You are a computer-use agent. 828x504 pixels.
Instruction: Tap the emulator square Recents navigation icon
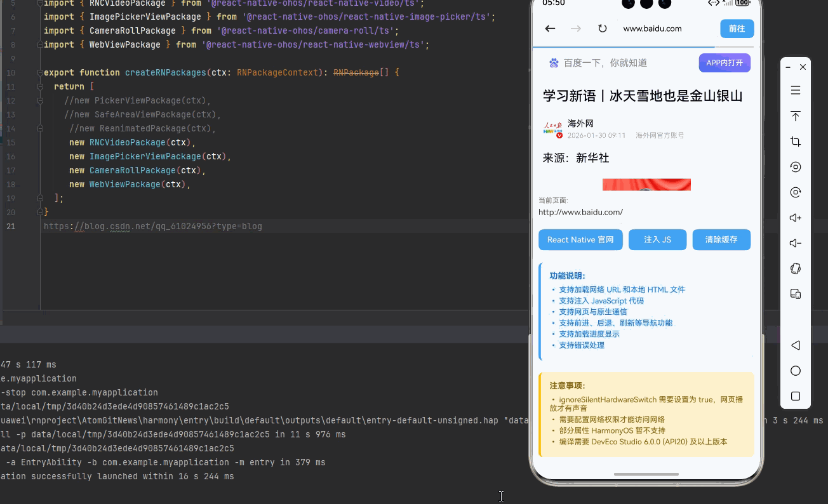[x=795, y=396]
